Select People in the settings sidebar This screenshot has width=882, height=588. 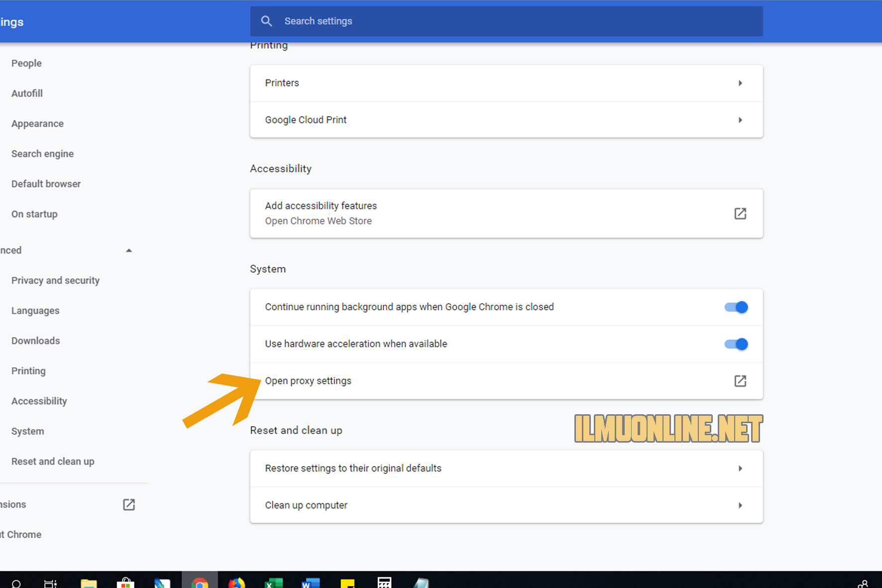pyautogui.click(x=26, y=63)
